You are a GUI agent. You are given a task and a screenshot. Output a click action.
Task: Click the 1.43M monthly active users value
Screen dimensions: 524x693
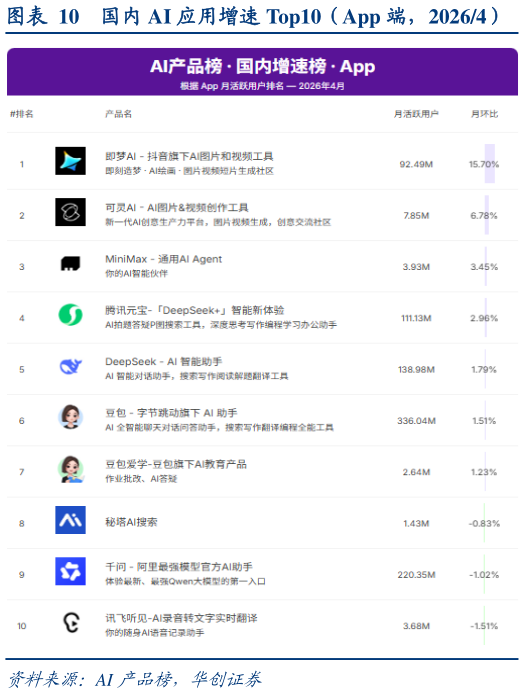click(x=416, y=523)
